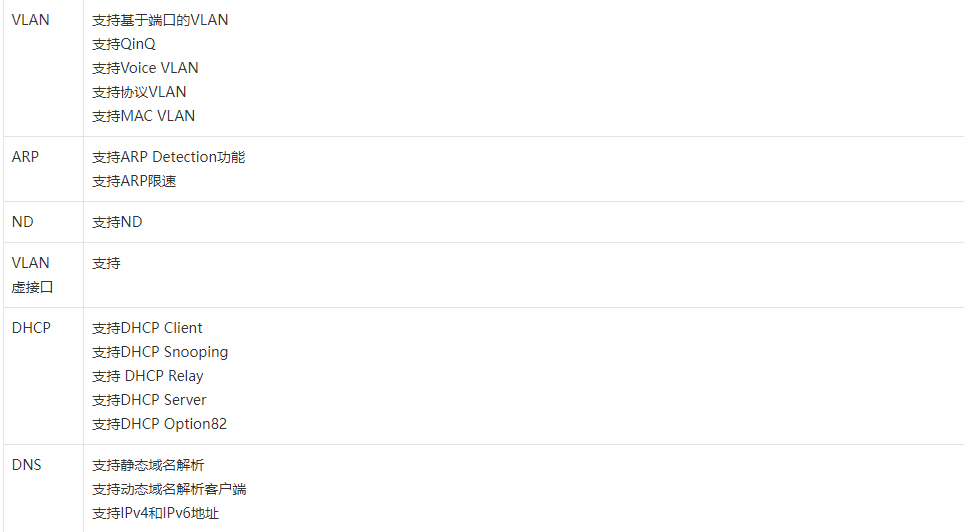Screen dimensions: 964x532
Task: Click the "支持ARP限速" line
Action: coord(134,181)
